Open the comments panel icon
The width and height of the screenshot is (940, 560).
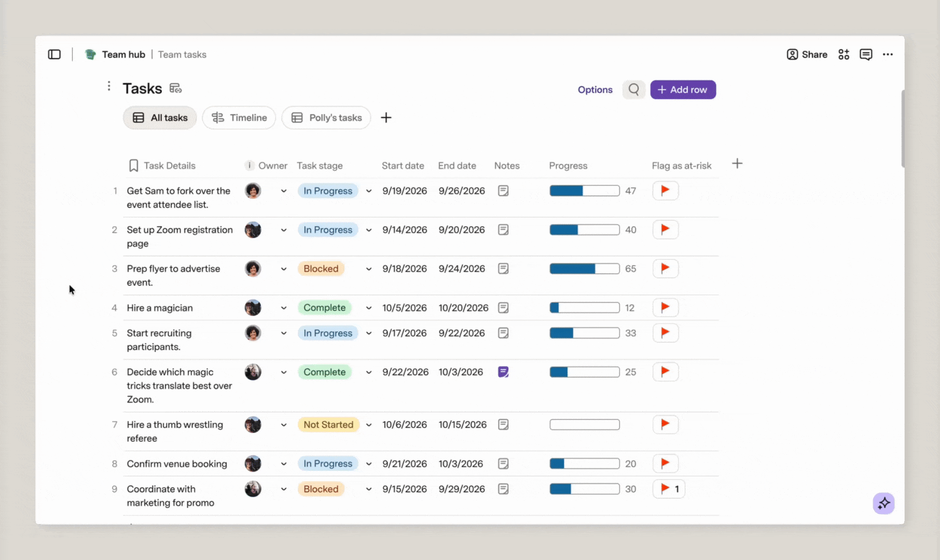tap(866, 54)
